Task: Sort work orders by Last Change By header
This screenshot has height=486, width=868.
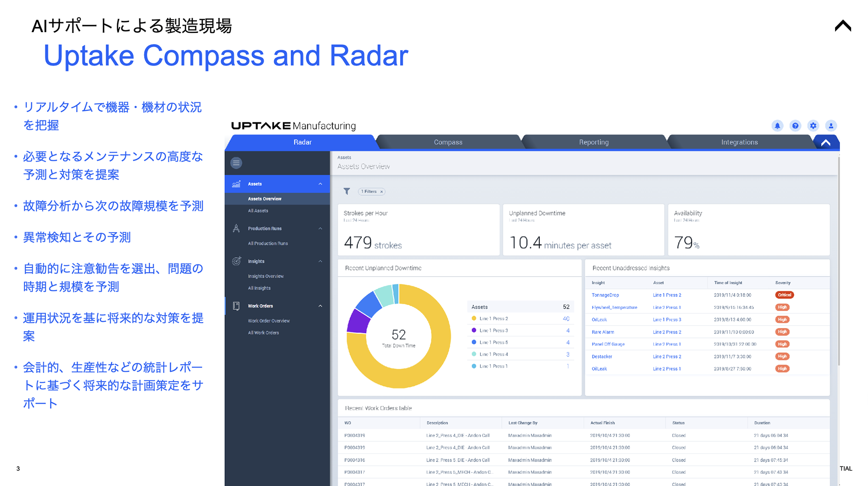Action: [x=523, y=423]
